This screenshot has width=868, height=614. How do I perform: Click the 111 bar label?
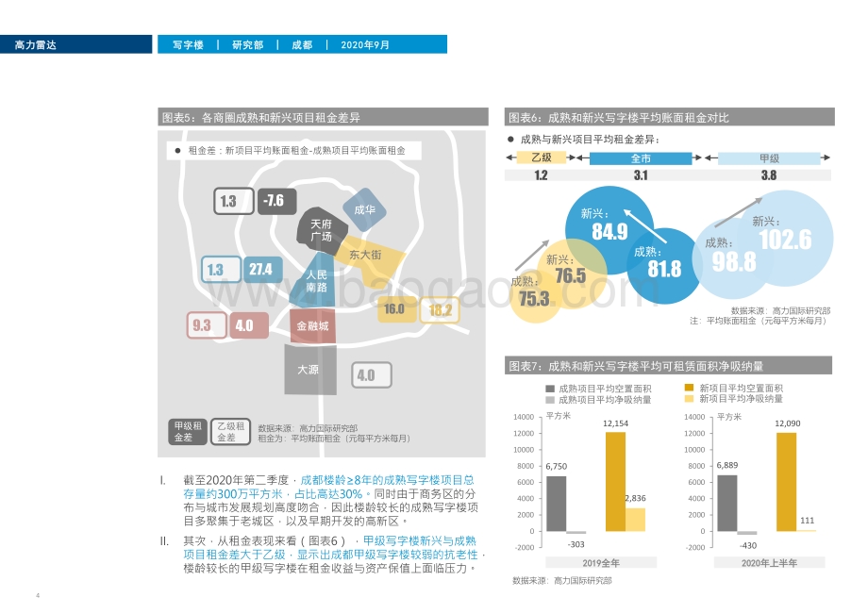coord(807,521)
